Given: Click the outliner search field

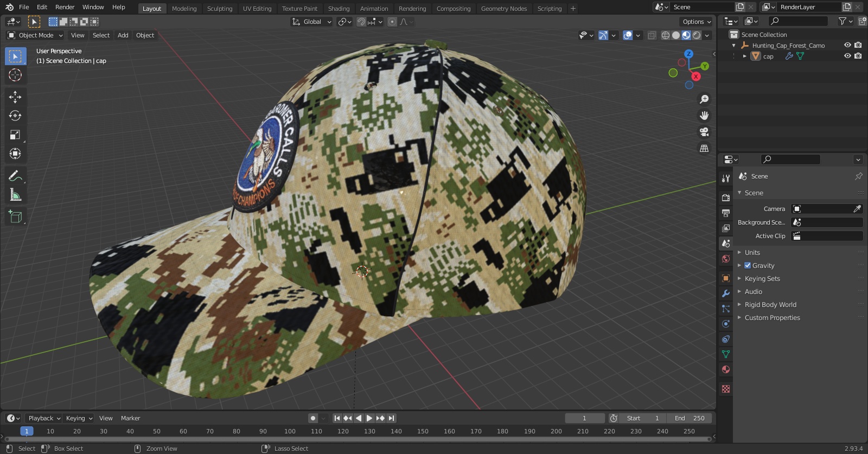Looking at the screenshot, I should [x=799, y=21].
